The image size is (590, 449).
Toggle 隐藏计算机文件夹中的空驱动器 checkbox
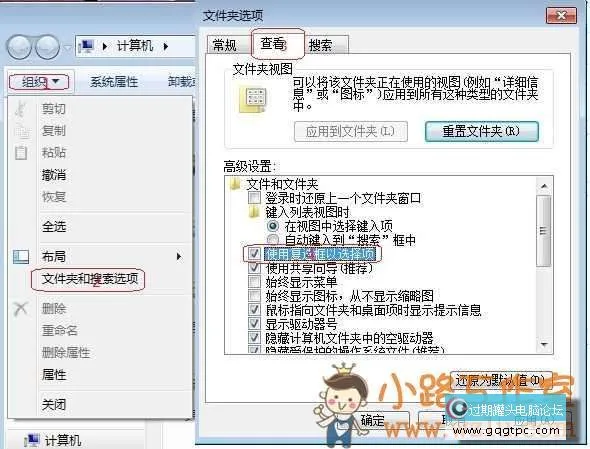pos(254,338)
